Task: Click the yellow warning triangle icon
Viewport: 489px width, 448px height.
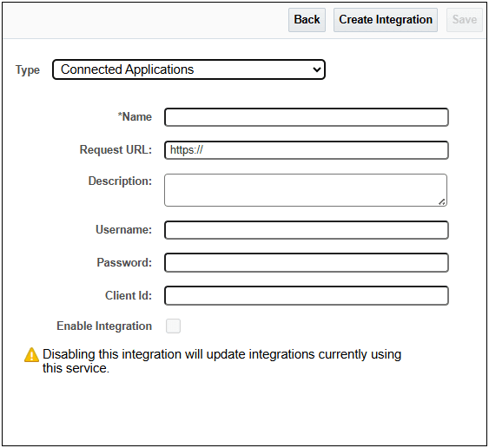Action: 31,355
